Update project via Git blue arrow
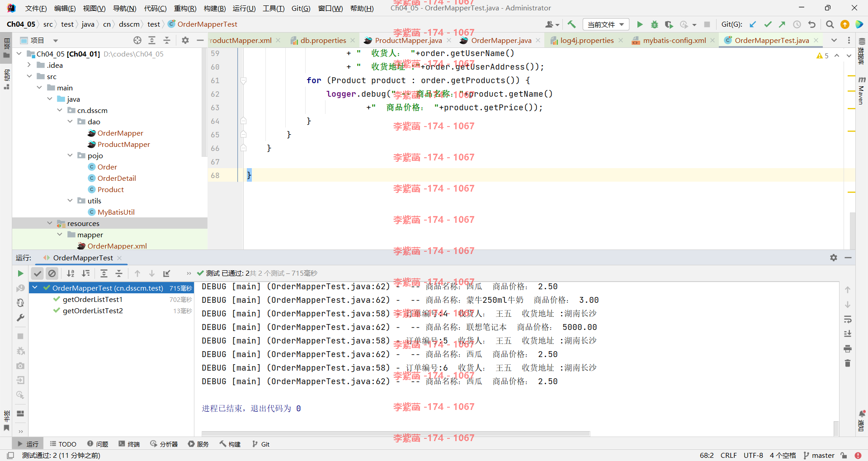868x461 pixels. click(753, 24)
